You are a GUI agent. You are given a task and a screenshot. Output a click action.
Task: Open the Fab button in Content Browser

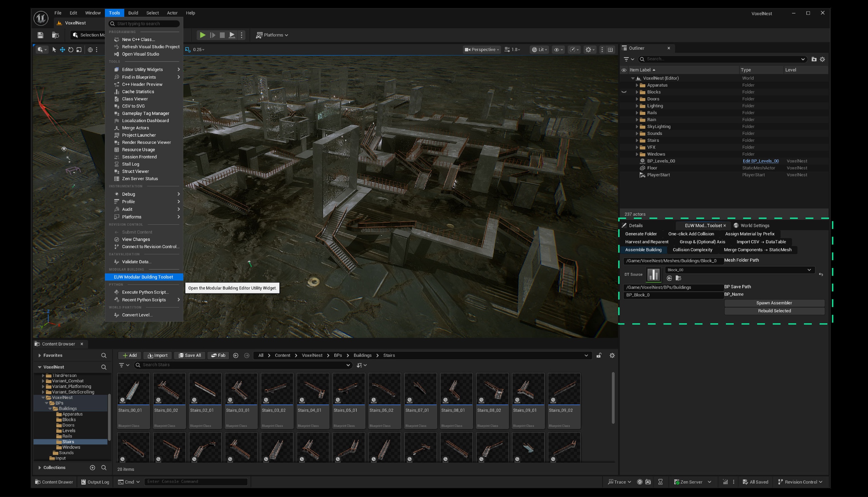coord(218,355)
